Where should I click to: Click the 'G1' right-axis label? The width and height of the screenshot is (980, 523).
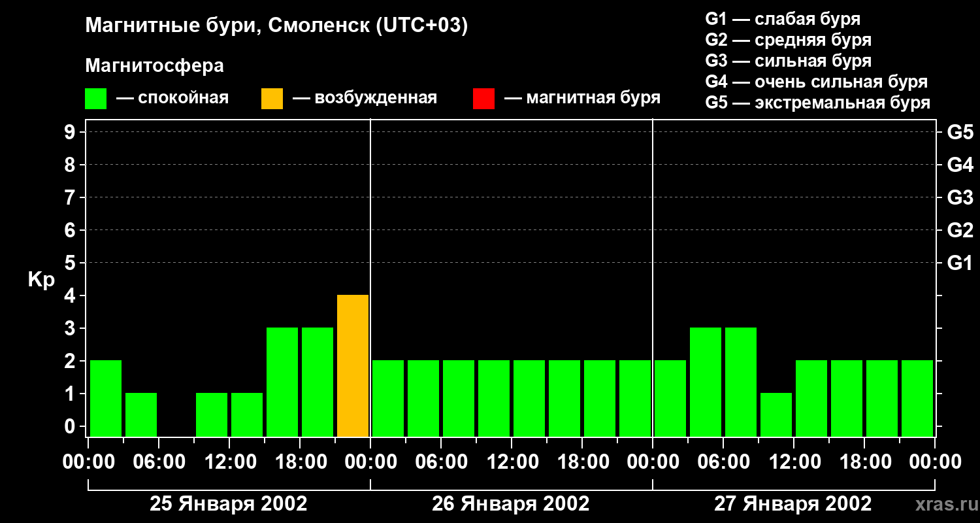click(960, 263)
